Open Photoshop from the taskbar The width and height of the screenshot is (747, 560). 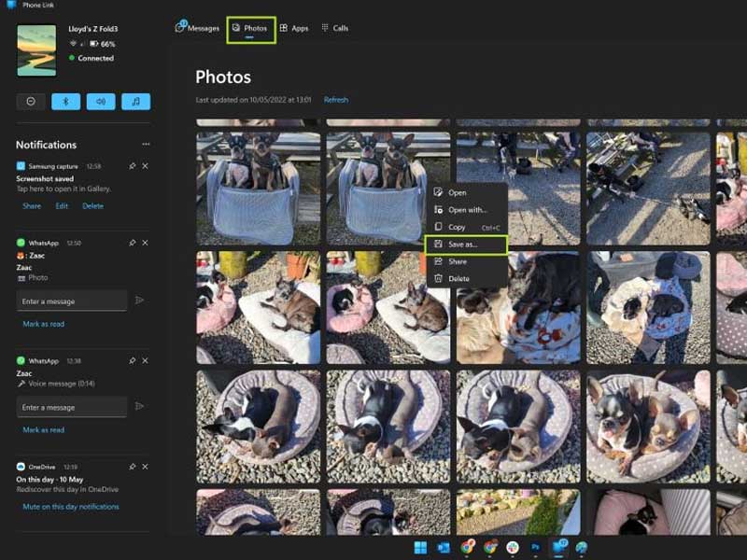[x=535, y=548]
